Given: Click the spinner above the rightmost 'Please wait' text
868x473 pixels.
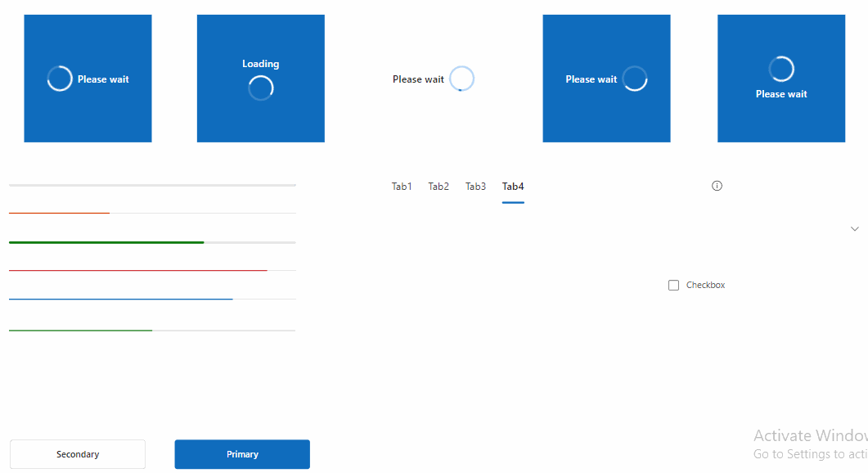Looking at the screenshot, I should point(780,69).
